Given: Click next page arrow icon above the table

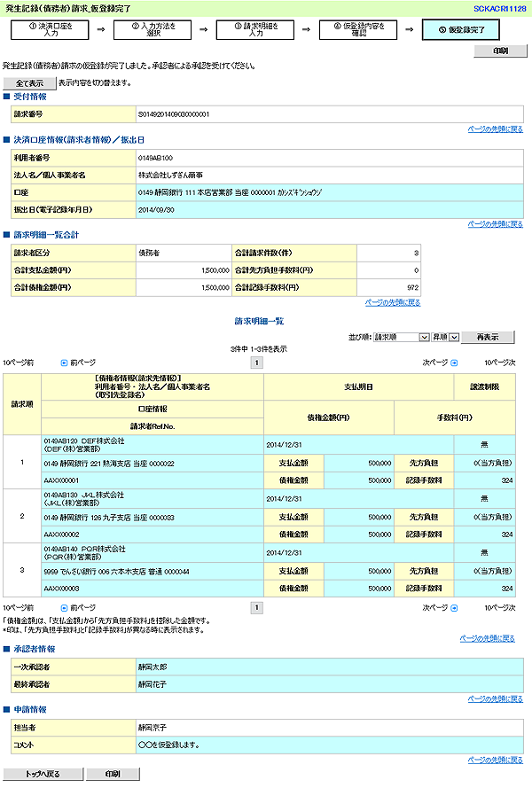Looking at the screenshot, I should [x=454, y=363].
